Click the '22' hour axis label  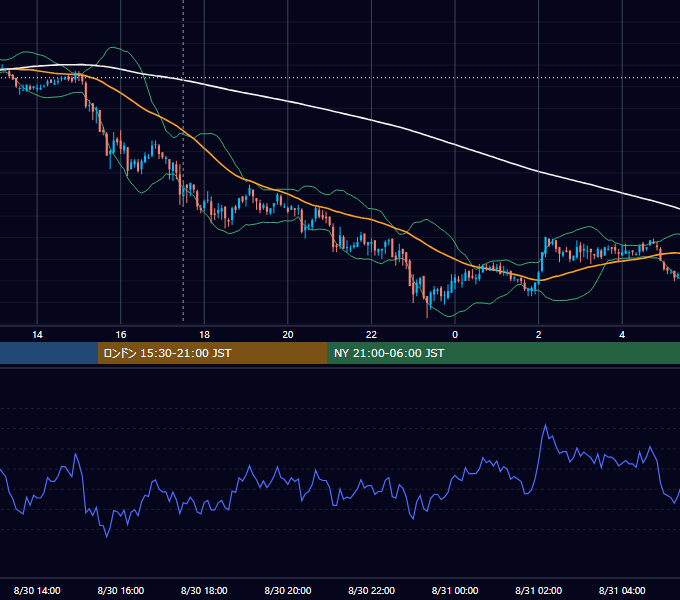tap(371, 335)
